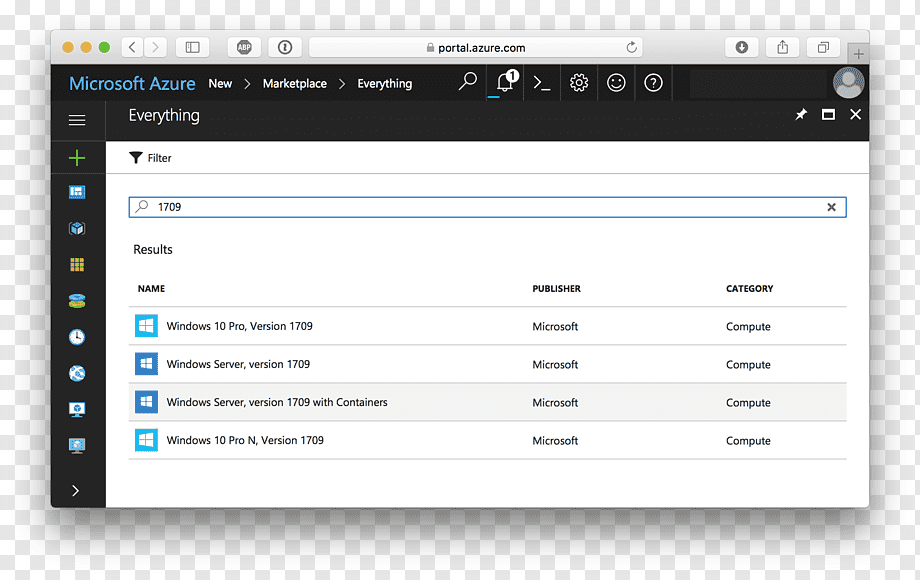The height and width of the screenshot is (580, 920).
Task: Select Windows 10 Pro, Version 1709
Action: [x=487, y=326]
